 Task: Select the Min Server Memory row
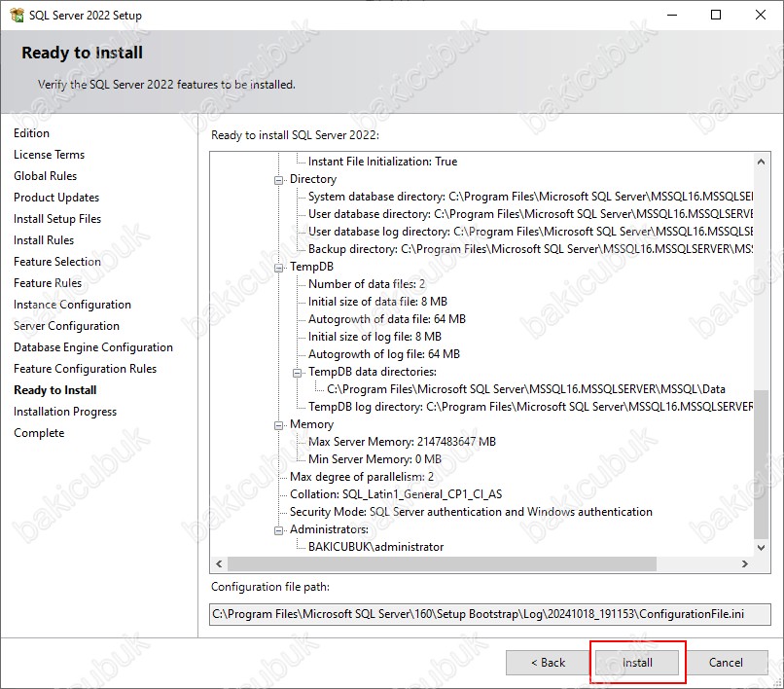click(x=374, y=459)
